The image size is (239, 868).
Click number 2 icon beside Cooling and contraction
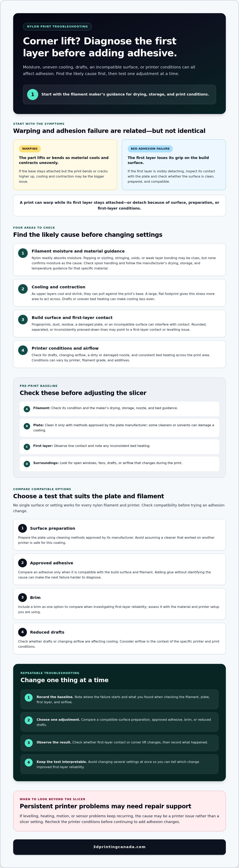pyautogui.click(x=23, y=289)
